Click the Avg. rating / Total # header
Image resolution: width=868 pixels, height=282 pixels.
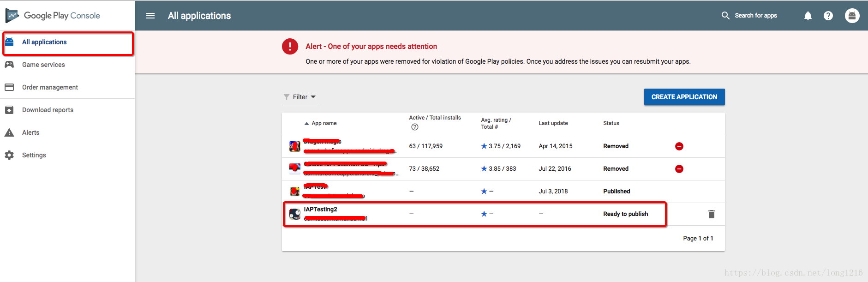click(496, 123)
